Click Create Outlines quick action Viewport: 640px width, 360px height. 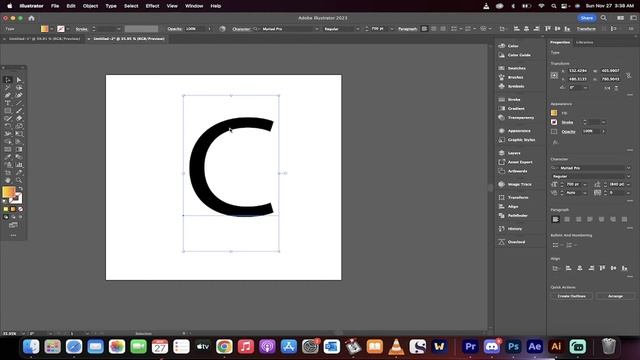571,296
